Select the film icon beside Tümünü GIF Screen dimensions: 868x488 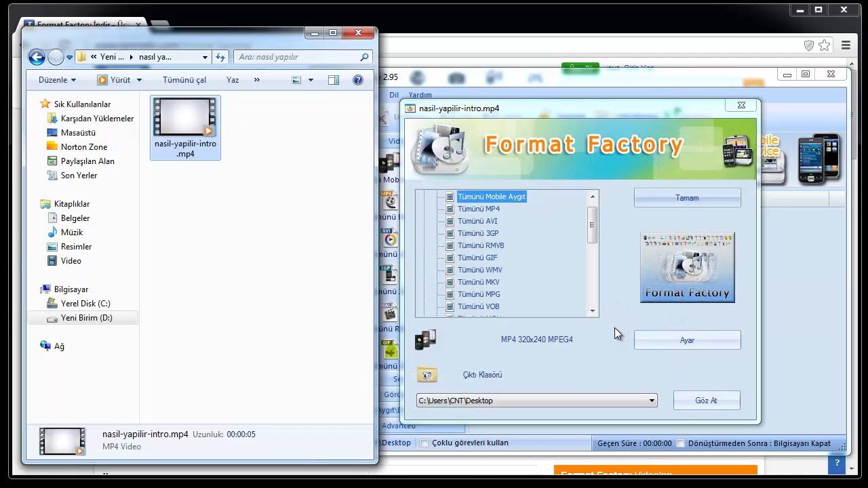(450, 258)
